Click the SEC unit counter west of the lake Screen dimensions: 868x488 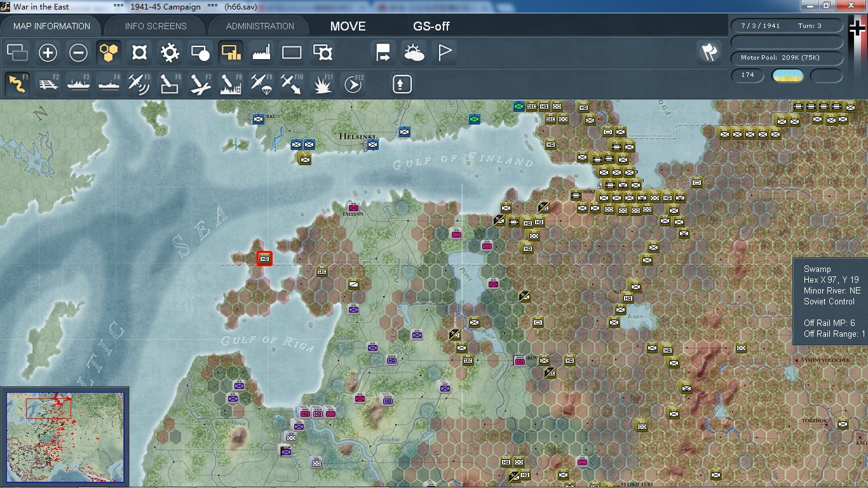pos(322,271)
